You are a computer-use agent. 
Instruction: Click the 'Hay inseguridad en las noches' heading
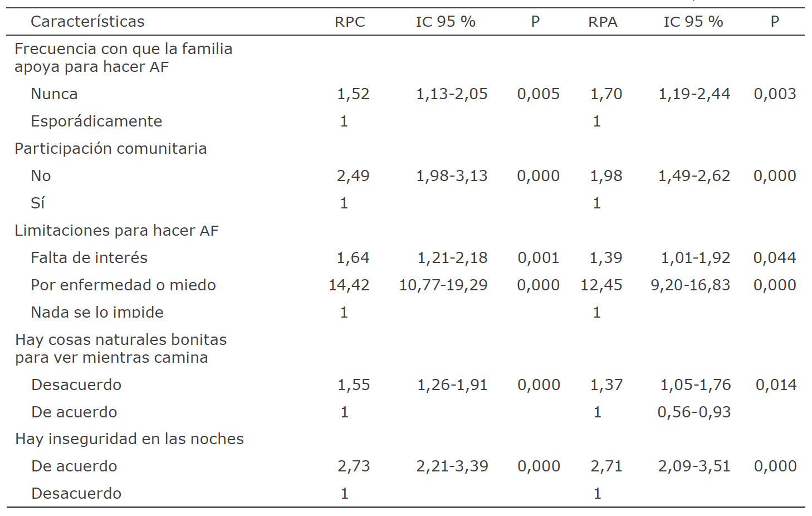(x=129, y=439)
